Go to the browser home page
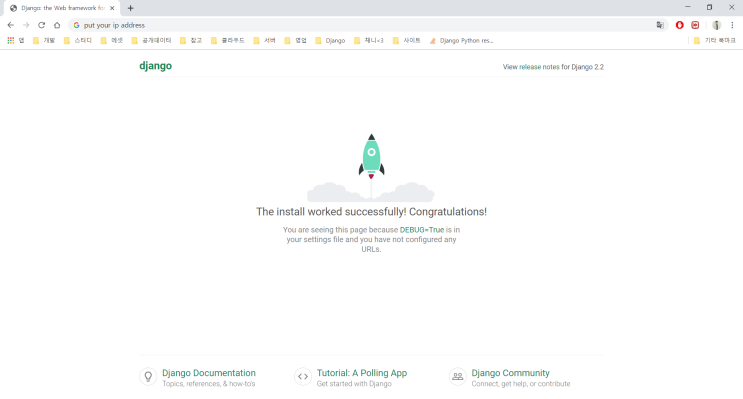The height and width of the screenshot is (399, 743). coord(57,25)
